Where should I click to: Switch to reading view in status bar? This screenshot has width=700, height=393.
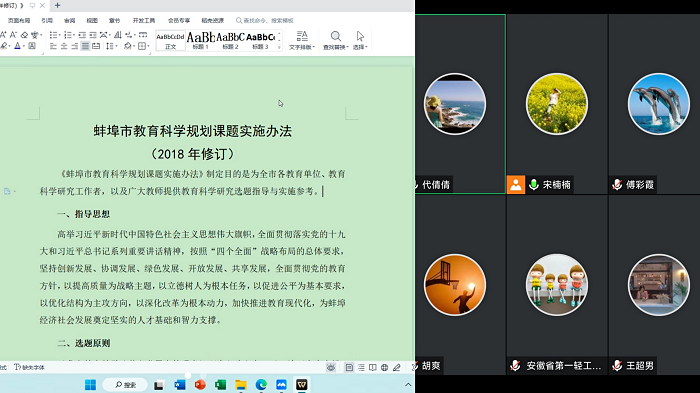[372, 367]
